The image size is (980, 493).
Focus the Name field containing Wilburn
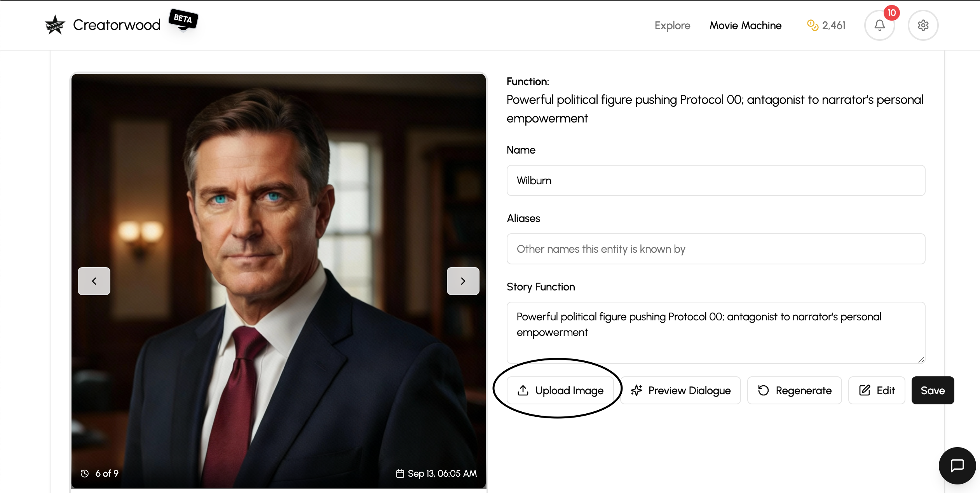(716, 180)
